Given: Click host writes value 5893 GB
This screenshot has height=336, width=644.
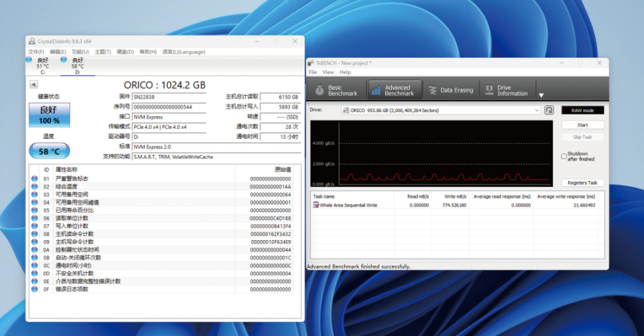Looking at the screenshot, I should (x=280, y=107).
